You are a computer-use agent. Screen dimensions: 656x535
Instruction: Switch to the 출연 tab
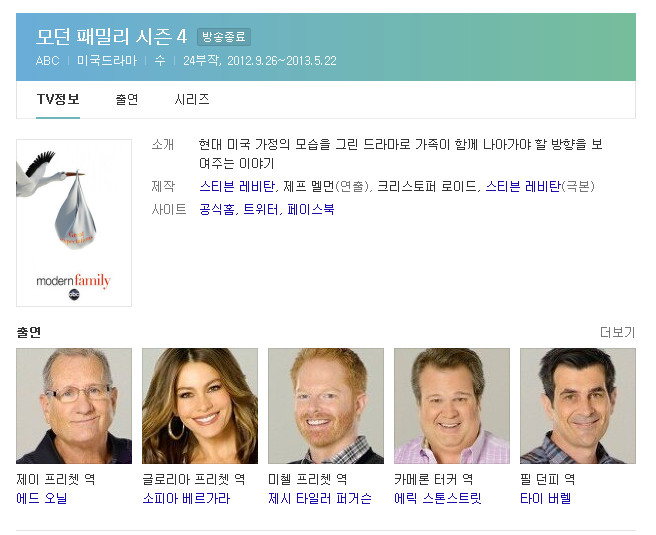coord(126,100)
